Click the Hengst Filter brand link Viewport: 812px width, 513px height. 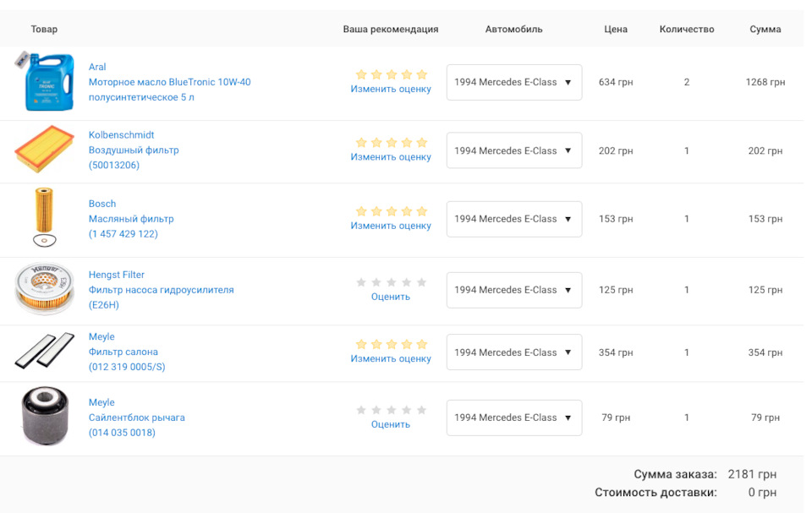[x=117, y=275]
